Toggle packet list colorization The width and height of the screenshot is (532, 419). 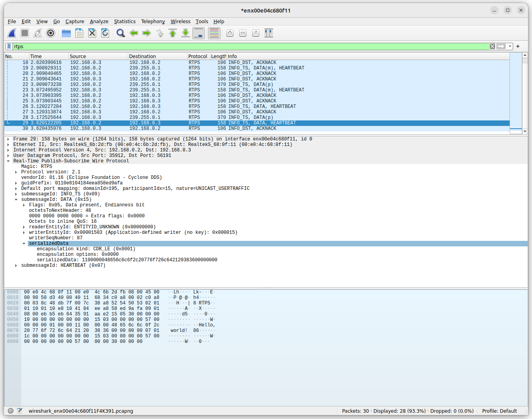pos(214,33)
